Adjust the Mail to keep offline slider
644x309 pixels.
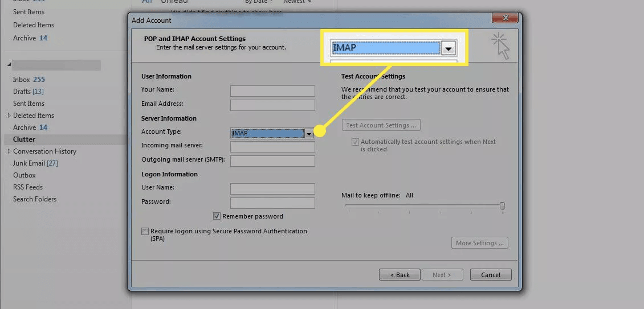pyautogui.click(x=502, y=205)
